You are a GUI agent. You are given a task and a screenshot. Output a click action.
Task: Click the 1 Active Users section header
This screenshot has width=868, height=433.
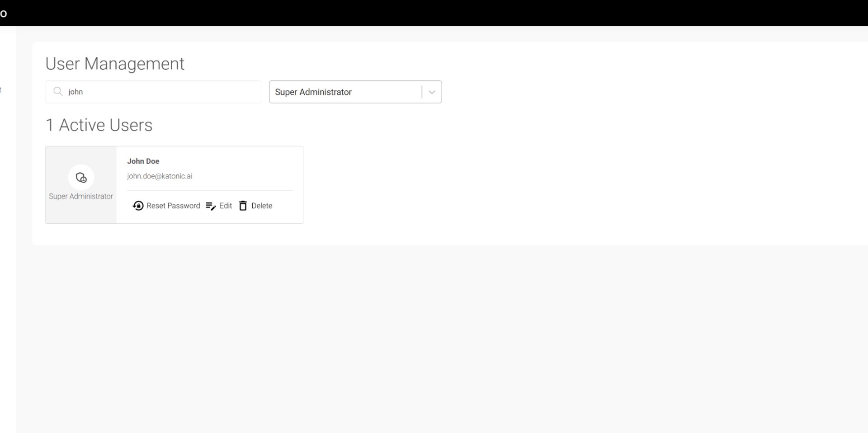pyautogui.click(x=99, y=125)
